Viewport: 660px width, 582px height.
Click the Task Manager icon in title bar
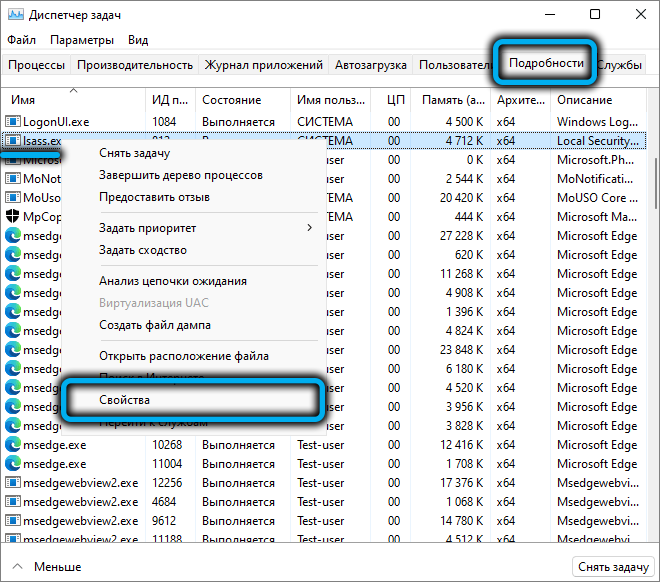pos(17,15)
